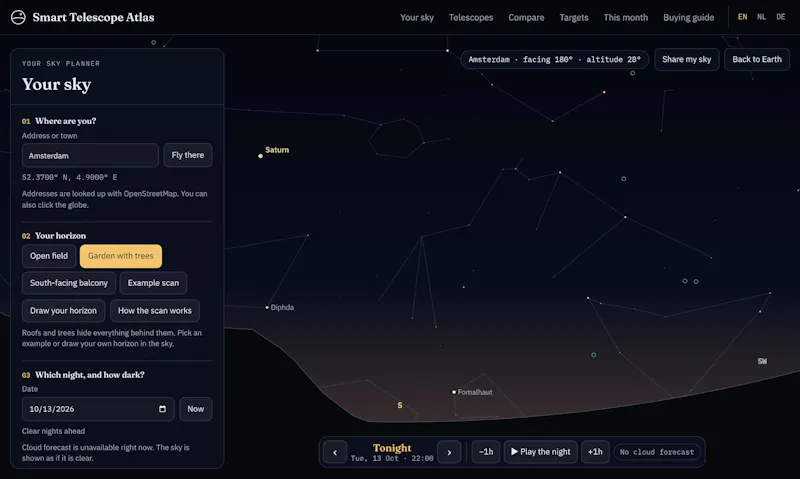The image size is (800, 479).
Task: Select South-facing balcony horizon preset
Action: click(69, 283)
